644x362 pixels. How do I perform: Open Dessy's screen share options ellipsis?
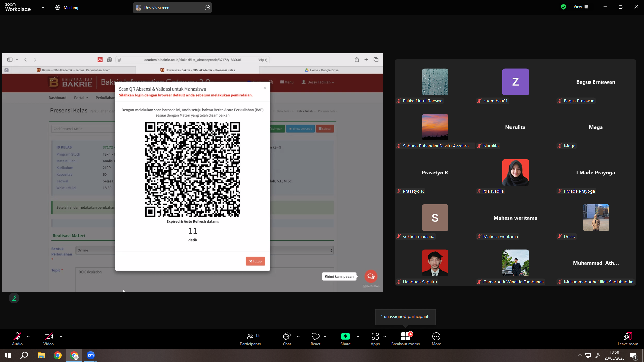click(207, 8)
